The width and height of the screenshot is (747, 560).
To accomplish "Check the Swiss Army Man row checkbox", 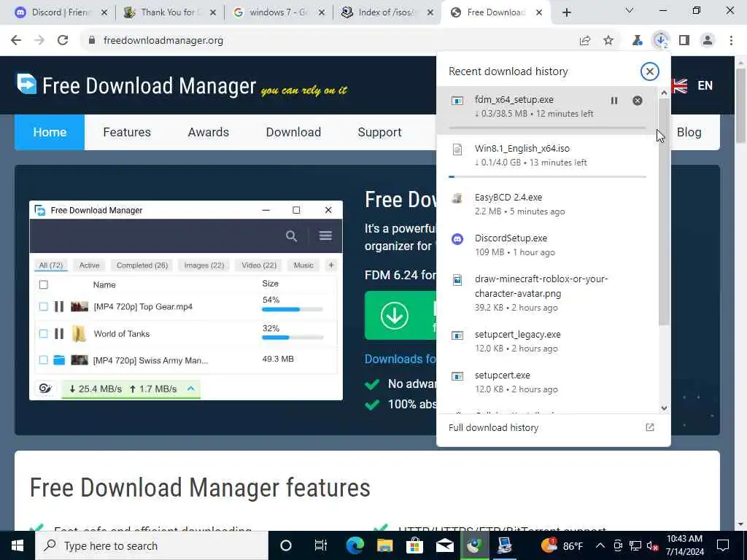I will 43,360.
